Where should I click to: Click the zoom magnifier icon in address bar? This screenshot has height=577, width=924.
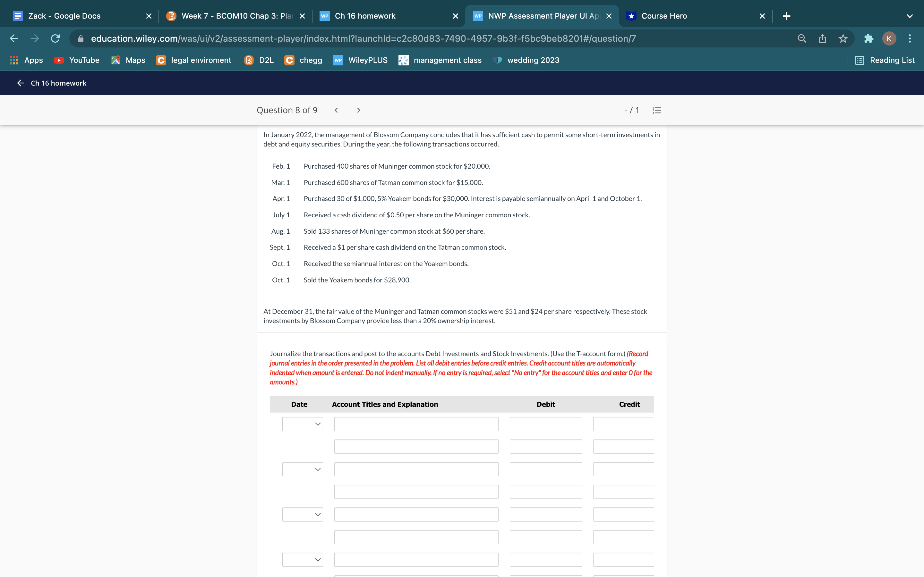pos(802,38)
